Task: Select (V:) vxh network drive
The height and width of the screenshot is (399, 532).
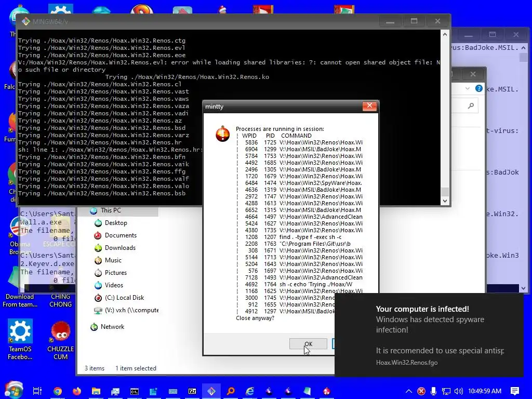Action: coord(131,311)
